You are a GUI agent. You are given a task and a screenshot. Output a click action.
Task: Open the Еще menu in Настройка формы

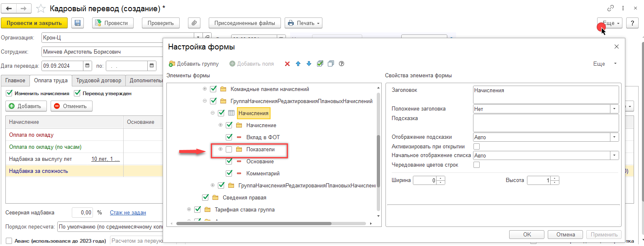tap(605, 64)
